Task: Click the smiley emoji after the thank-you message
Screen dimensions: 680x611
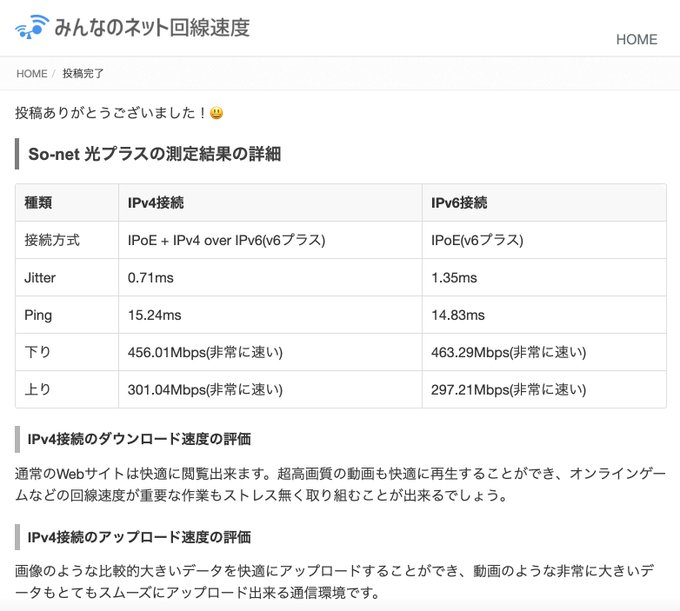Action: tap(216, 113)
